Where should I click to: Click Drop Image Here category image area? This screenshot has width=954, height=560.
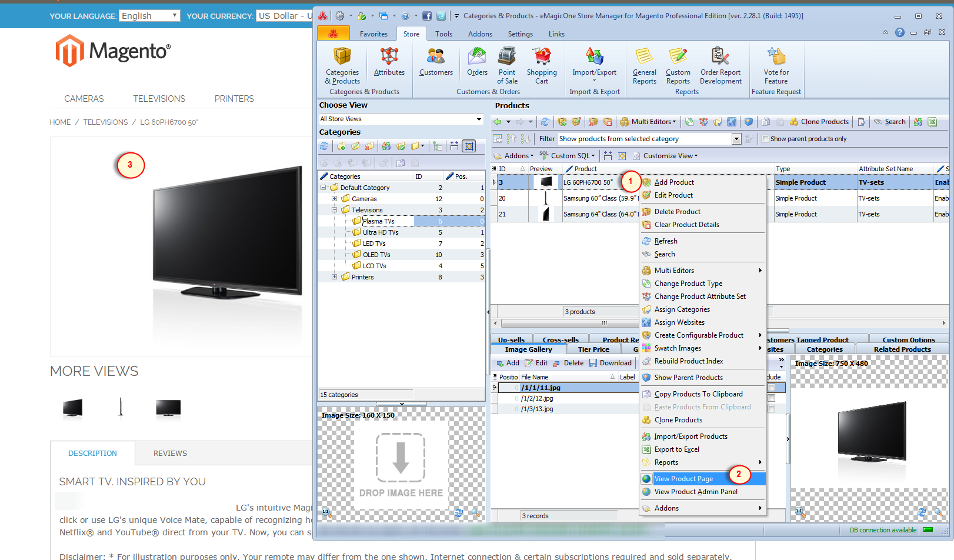(401, 465)
